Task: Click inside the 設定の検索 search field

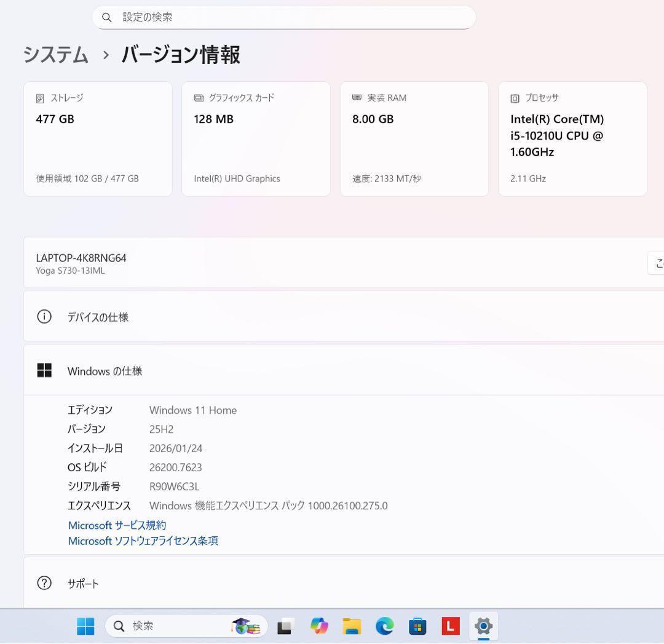Action: click(x=283, y=17)
